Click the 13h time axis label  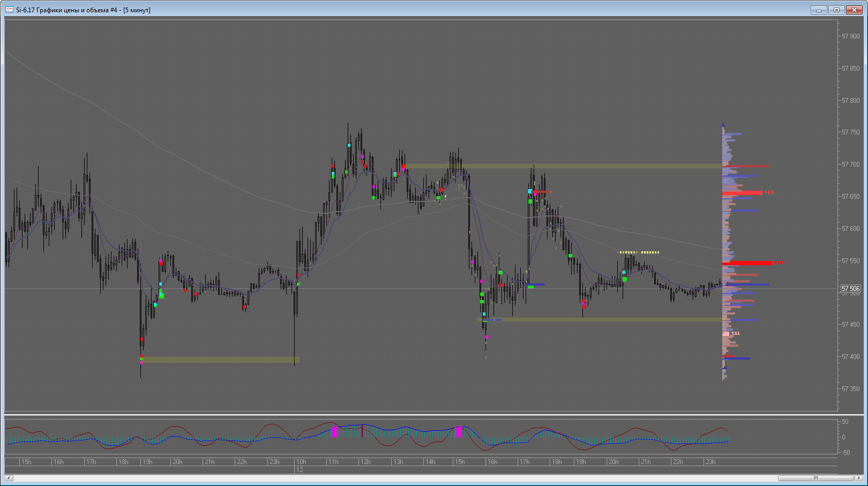(398, 462)
